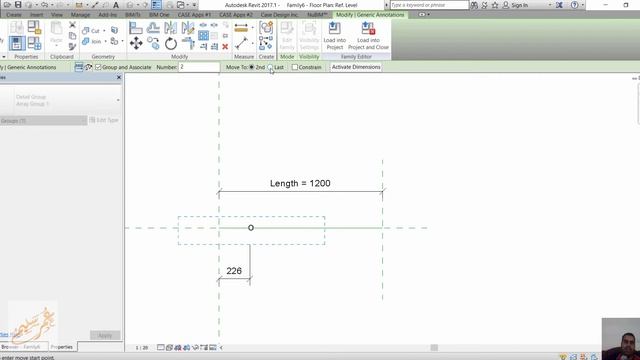Click Create Group icon in Create panel
This screenshot has height=360, width=640.
pos(266,28)
